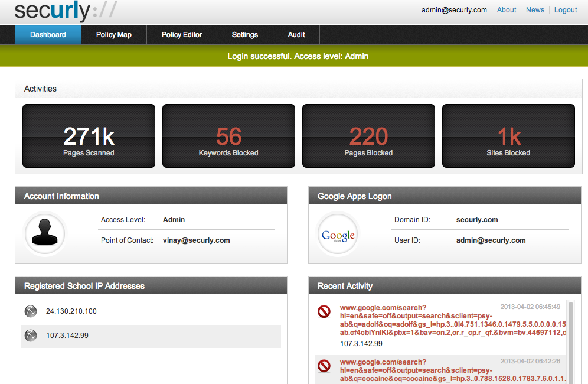Open the Audit tab
The image size is (588, 384).
(296, 35)
